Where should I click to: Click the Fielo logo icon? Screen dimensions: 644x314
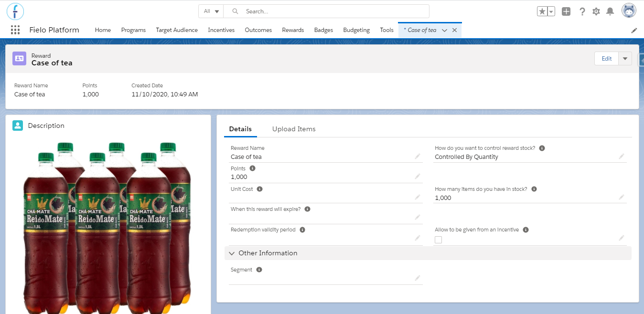(x=15, y=11)
